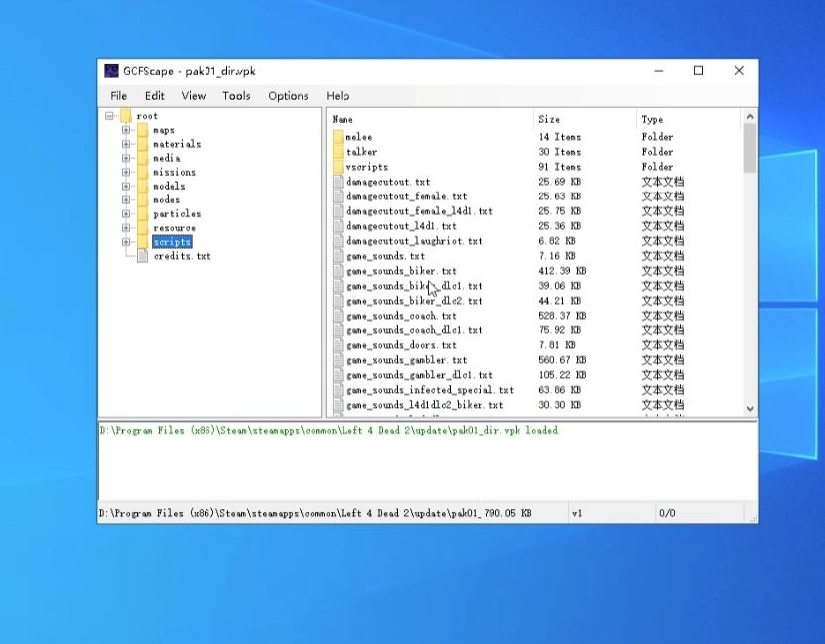Image resolution: width=825 pixels, height=644 pixels.
Task: Click the damagecutout_laughriot.txt file icon
Action: (338, 241)
